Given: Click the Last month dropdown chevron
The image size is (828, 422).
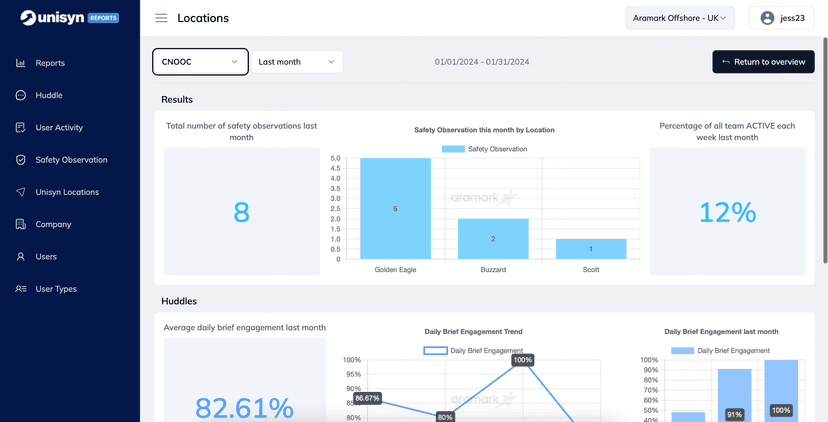Looking at the screenshot, I should click(331, 62).
